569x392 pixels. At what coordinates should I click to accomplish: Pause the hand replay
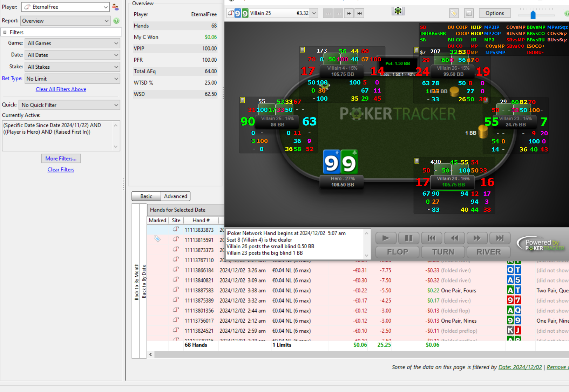point(409,238)
